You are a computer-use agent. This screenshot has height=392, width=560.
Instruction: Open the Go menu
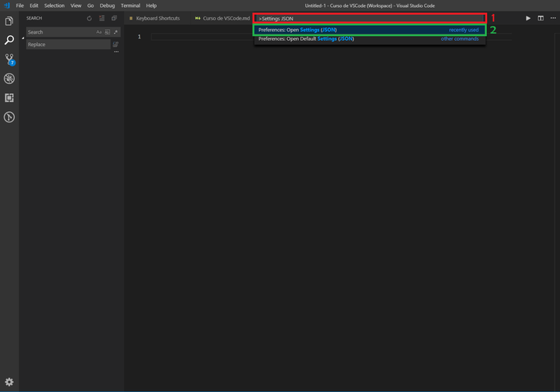[x=90, y=5]
